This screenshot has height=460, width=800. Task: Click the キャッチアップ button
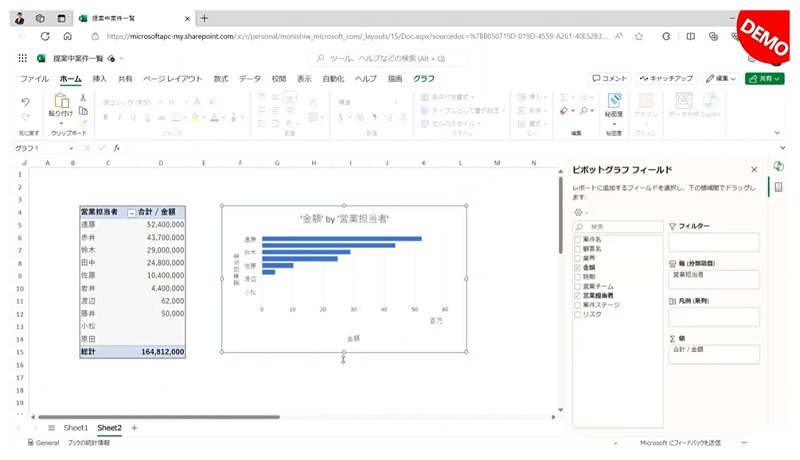666,79
